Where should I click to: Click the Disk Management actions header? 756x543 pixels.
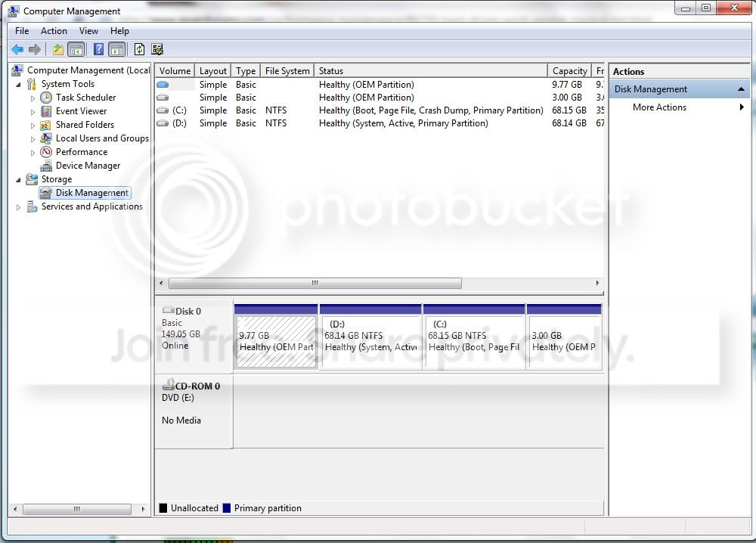tap(680, 89)
